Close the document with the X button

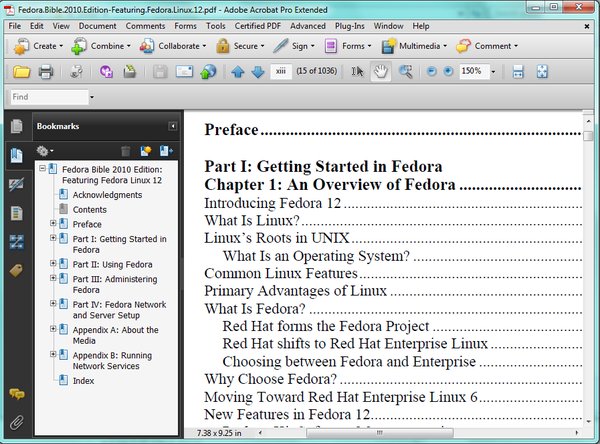pyautogui.click(x=587, y=26)
